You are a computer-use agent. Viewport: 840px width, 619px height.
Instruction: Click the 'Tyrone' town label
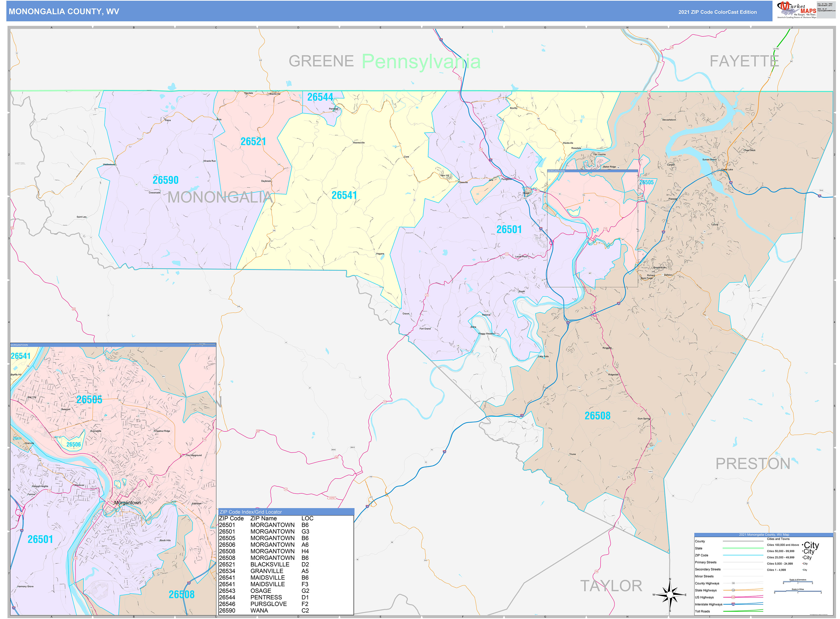tap(715, 225)
